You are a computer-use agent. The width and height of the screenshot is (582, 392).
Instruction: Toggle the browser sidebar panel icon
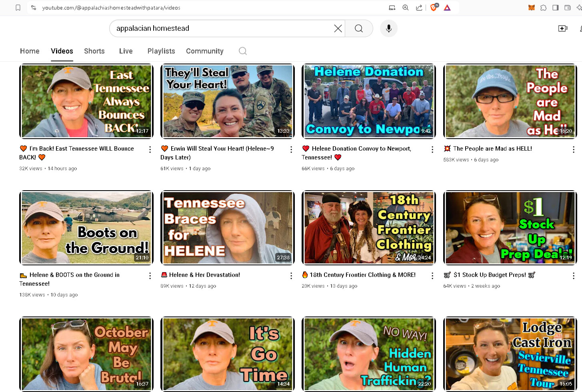[556, 8]
